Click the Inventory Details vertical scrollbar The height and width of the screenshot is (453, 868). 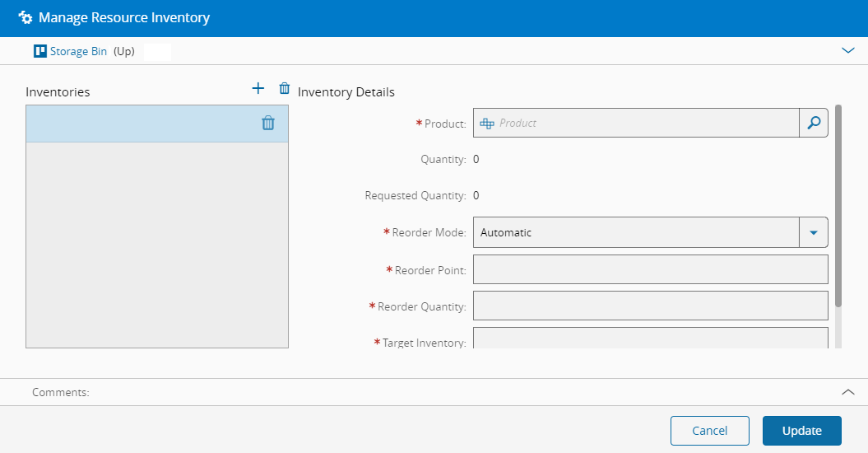838,206
